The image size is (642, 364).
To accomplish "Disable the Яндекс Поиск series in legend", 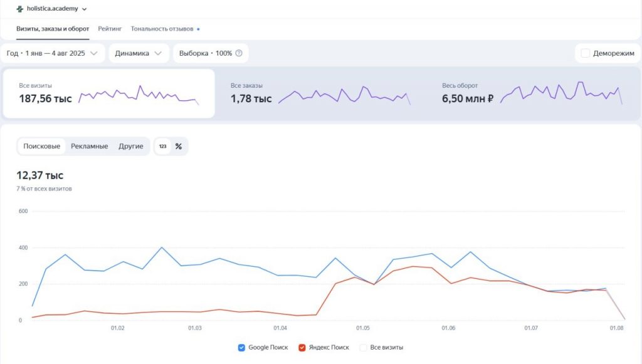I will click(301, 347).
